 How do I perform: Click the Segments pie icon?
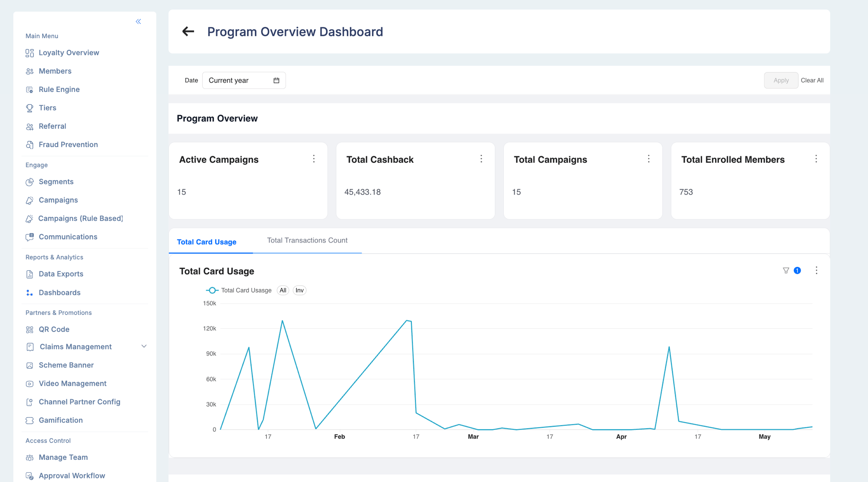click(x=30, y=182)
